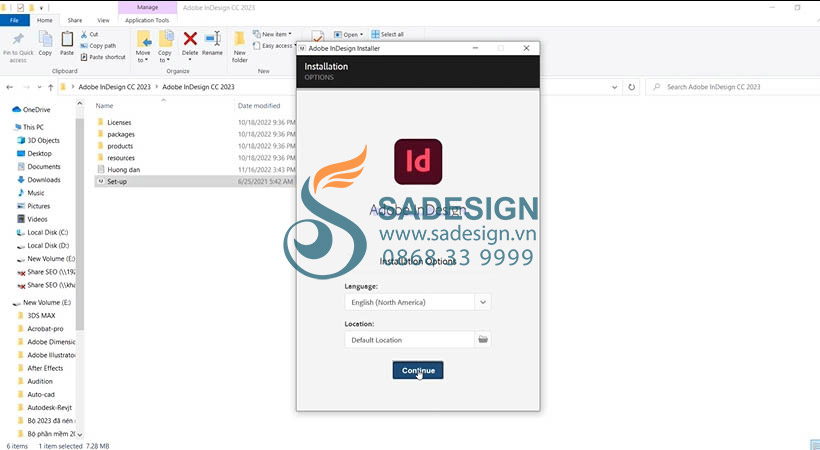Select the Huong dan text file
The image size is (820, 450).
[x=123, y=170]
